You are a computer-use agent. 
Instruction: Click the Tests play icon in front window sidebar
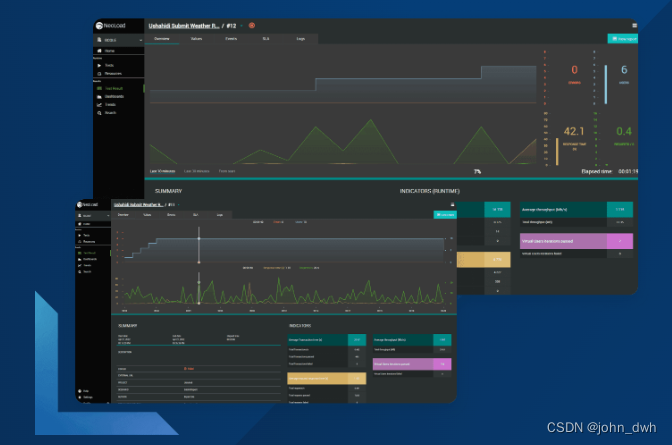(x=80, y=235)
